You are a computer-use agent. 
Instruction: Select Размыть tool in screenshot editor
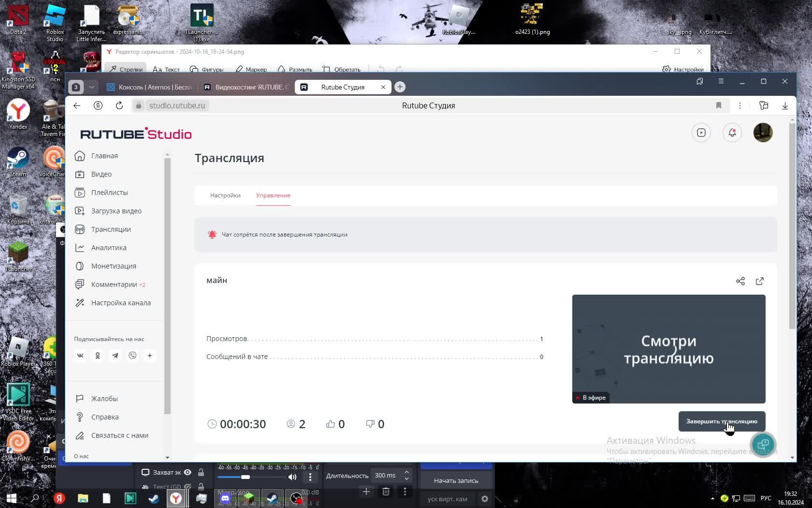tap(294, 69)
